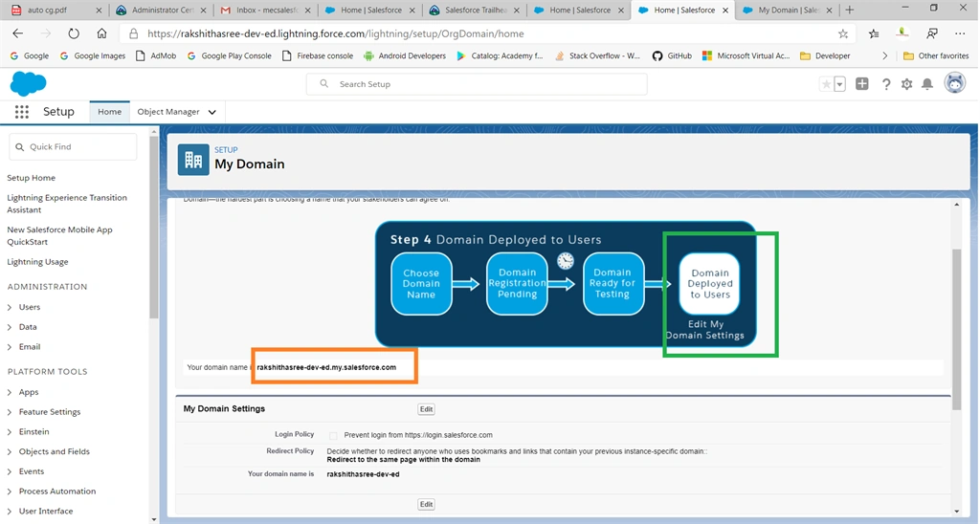The width and height of the screenshot is (980, 524).
Task: Show more bookmarks chevron
Action: (x=884, y=55)
